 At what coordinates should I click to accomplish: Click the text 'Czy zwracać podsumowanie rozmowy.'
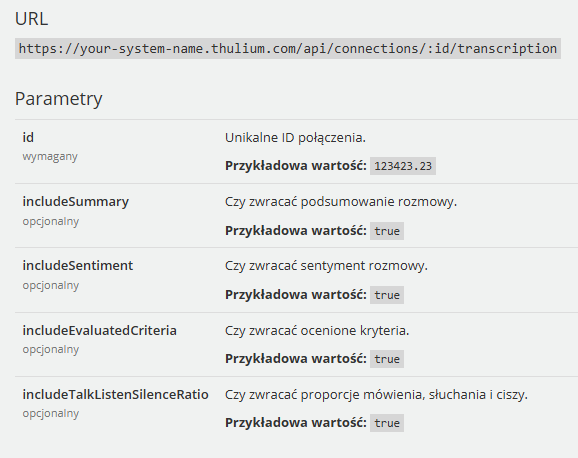[341, 202]
